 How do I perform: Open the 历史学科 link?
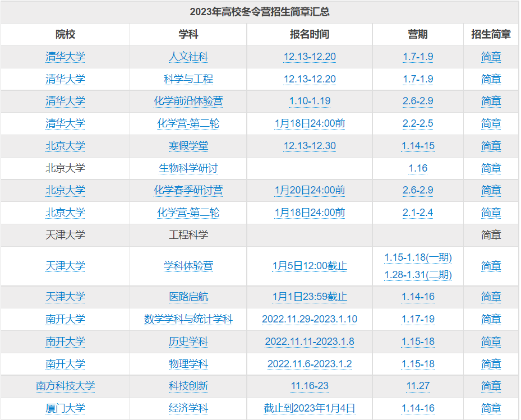tap(188, 341)
